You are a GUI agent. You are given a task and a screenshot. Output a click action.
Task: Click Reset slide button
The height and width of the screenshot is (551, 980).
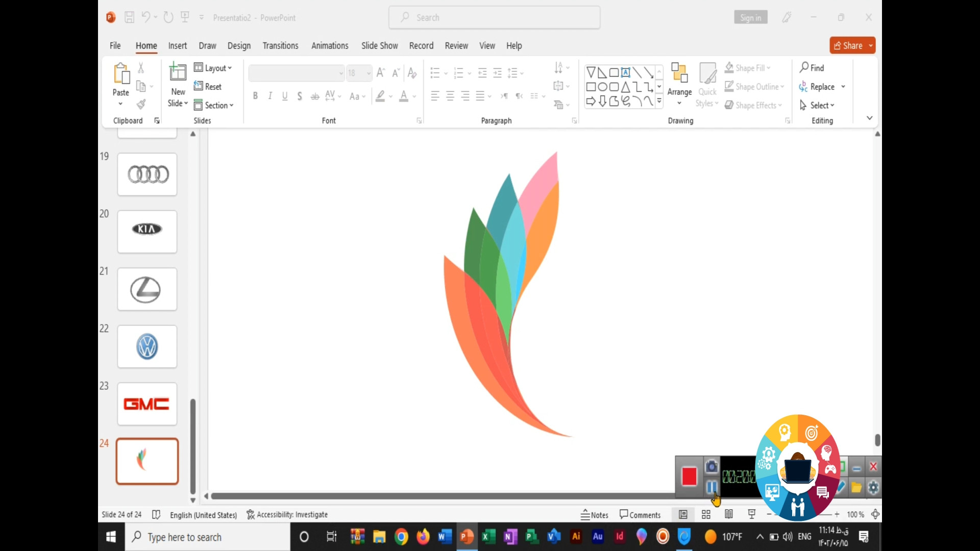click(x=208, y=87)
